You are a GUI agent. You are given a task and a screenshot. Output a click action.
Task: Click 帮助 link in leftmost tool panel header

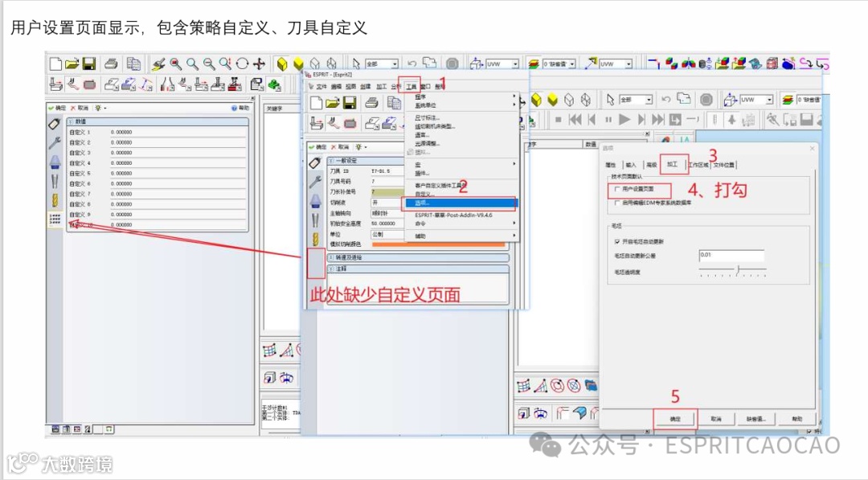click(240, 108)
